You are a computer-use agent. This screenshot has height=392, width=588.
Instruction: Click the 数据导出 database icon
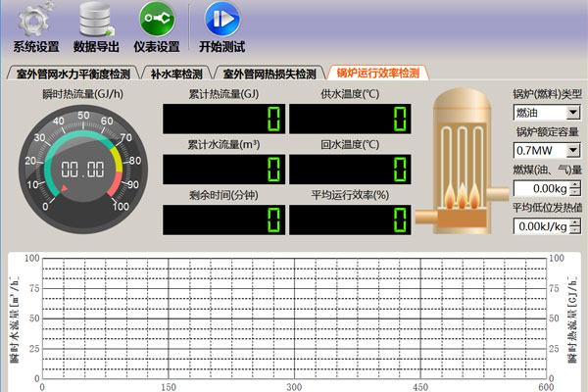[x=96, y=20]
